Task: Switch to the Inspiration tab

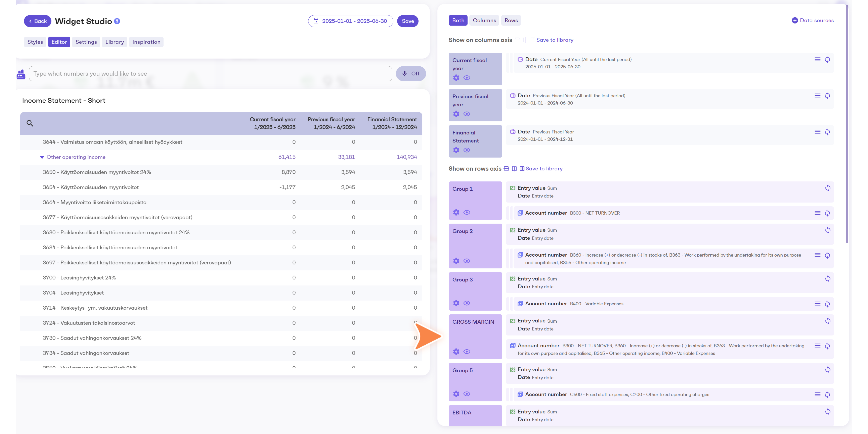Action: (x=146, y=42)
